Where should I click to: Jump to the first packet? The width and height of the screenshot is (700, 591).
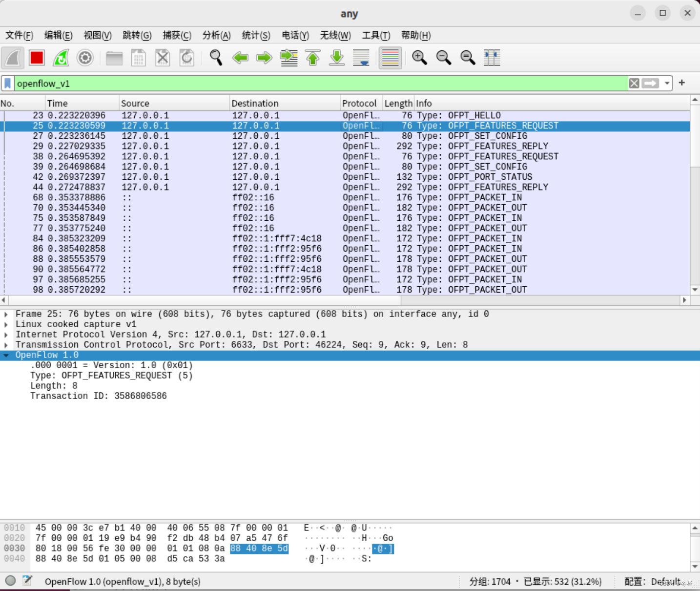point(313,58)
